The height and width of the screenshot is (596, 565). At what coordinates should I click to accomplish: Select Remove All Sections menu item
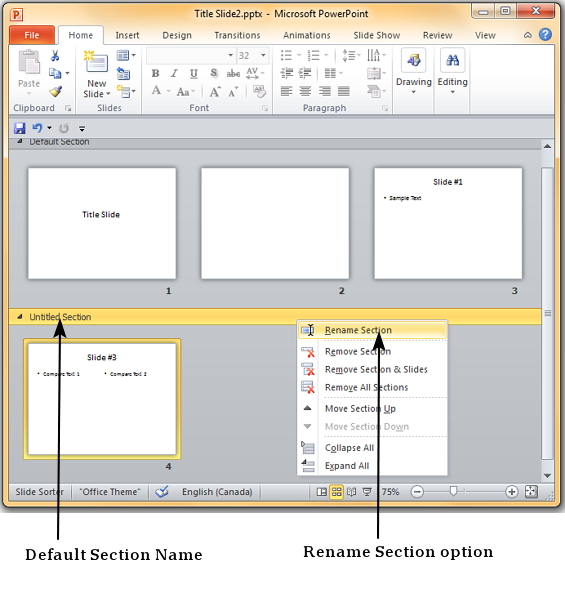pos(372,387)
